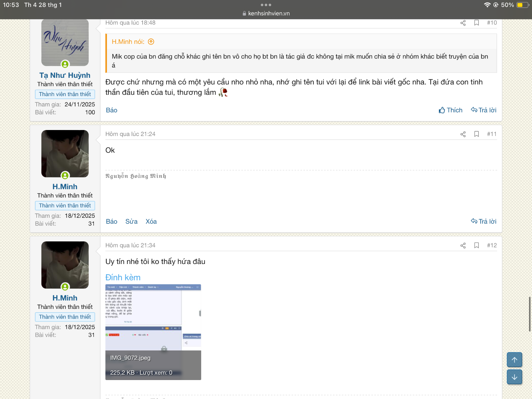Click H.Minh avatar on post #11
532x399 pixels.
(65, 154)
